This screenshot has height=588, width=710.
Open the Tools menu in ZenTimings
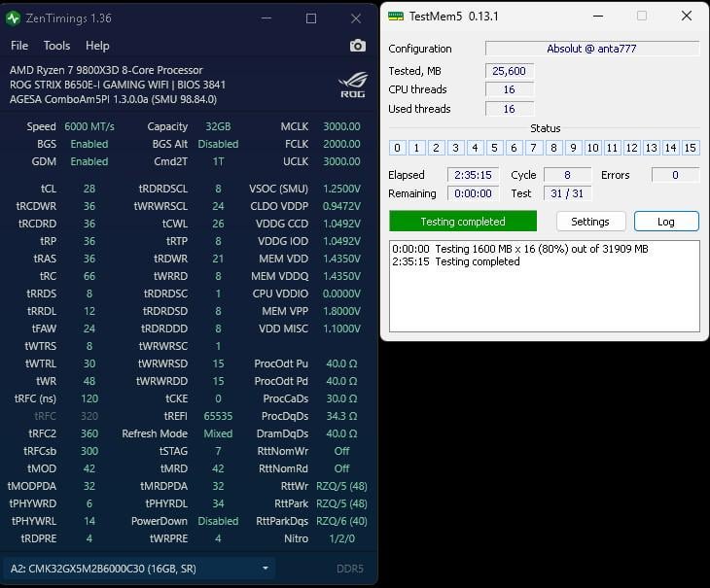tap(56, 46)
